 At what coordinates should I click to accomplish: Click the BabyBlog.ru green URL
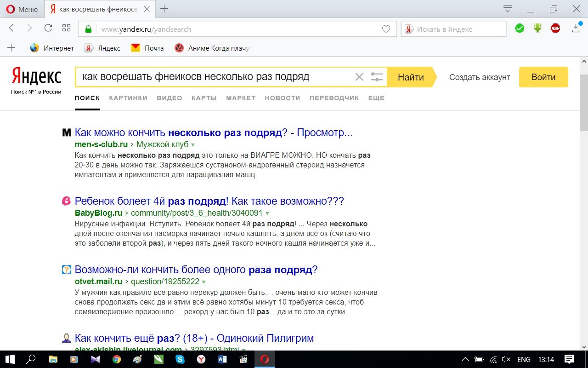98,213
